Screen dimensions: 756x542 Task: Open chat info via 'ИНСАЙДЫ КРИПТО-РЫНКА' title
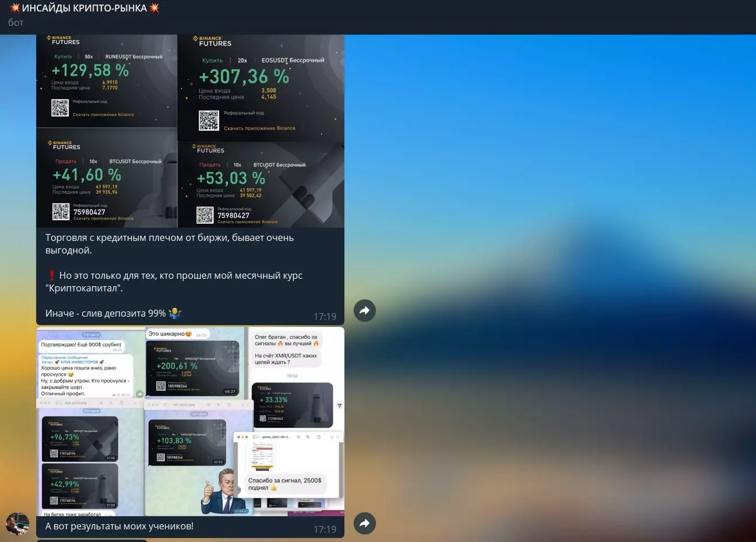coord(84,8)
